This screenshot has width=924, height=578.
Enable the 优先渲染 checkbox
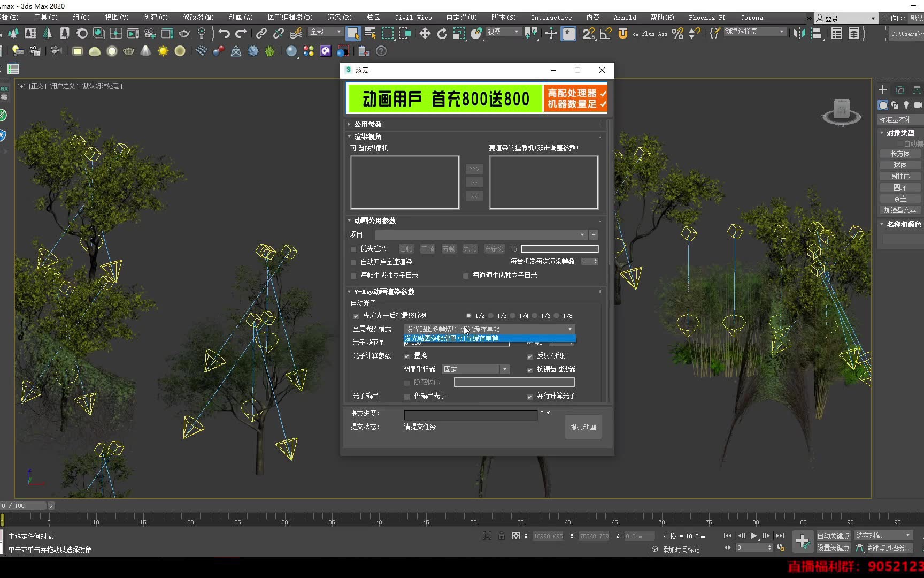tap(353, 249)
